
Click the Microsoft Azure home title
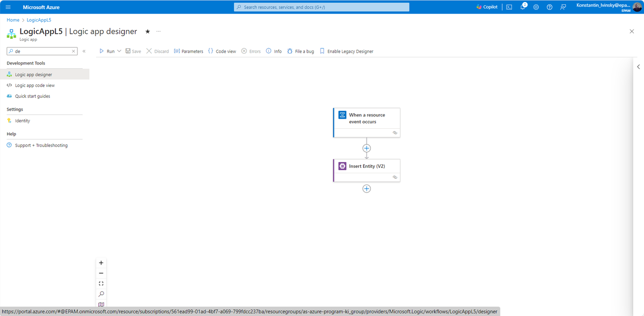[41, 7]
